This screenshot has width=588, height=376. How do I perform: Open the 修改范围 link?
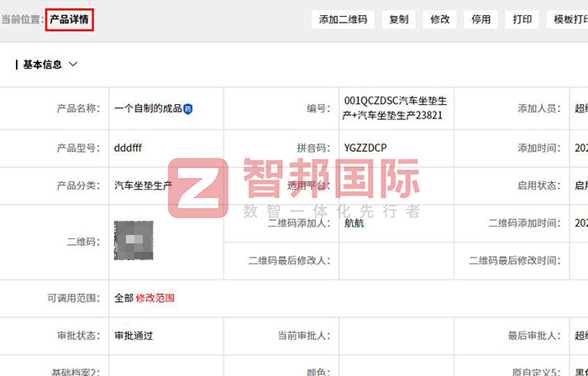pos(155,298)
